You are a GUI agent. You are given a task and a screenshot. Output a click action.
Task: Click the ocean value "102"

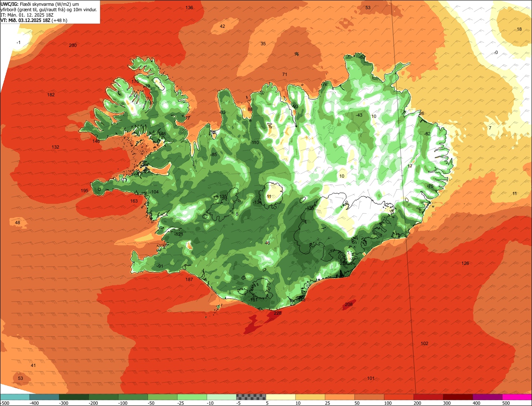pyautogui.click(x=424, y=343)
